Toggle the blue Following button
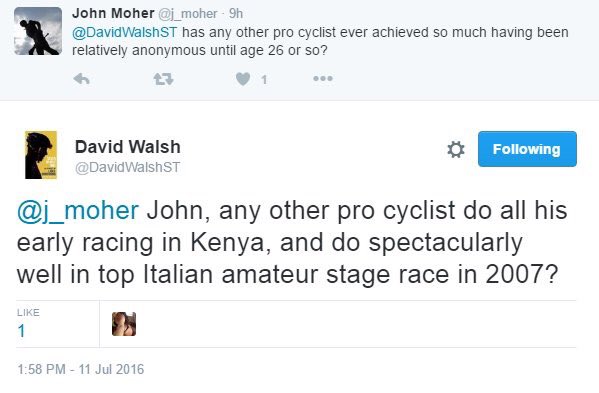This screenshot has width=599, height=393. (527, 149)
